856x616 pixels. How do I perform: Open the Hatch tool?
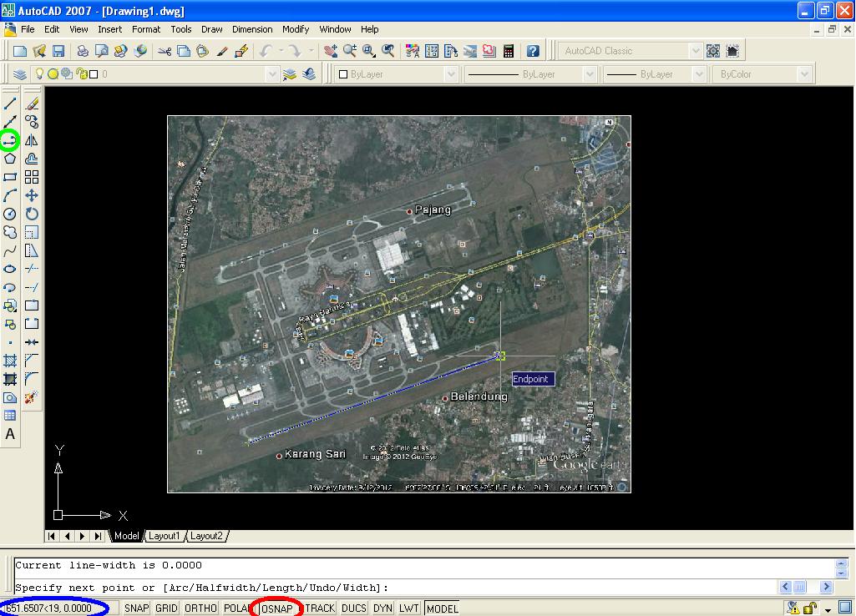tap(9, 360)
